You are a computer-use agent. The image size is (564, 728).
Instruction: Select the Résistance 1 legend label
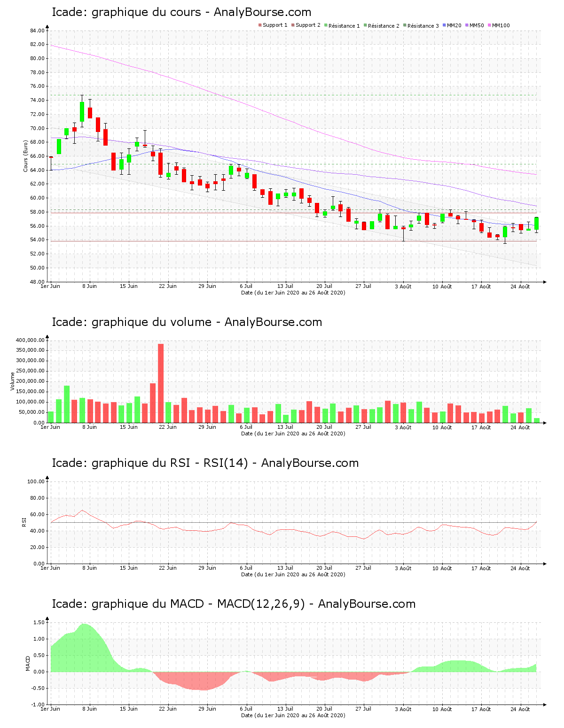[x=344, y=26]
